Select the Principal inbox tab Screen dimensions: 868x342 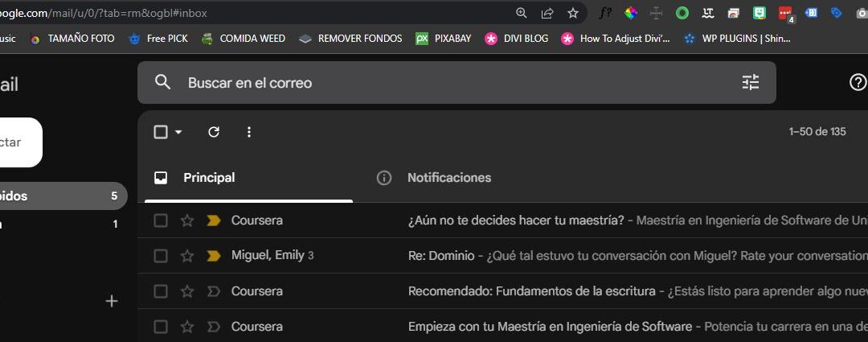209,178
